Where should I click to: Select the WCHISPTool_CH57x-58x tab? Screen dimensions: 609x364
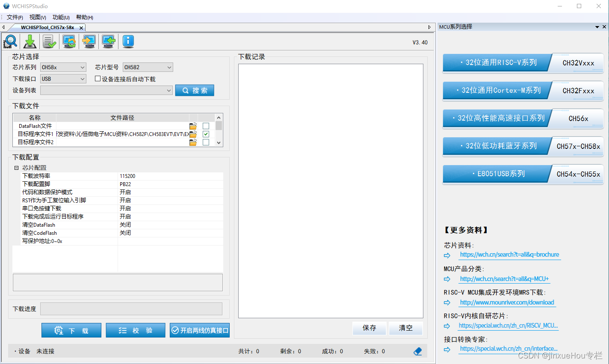tap(47, 27)
